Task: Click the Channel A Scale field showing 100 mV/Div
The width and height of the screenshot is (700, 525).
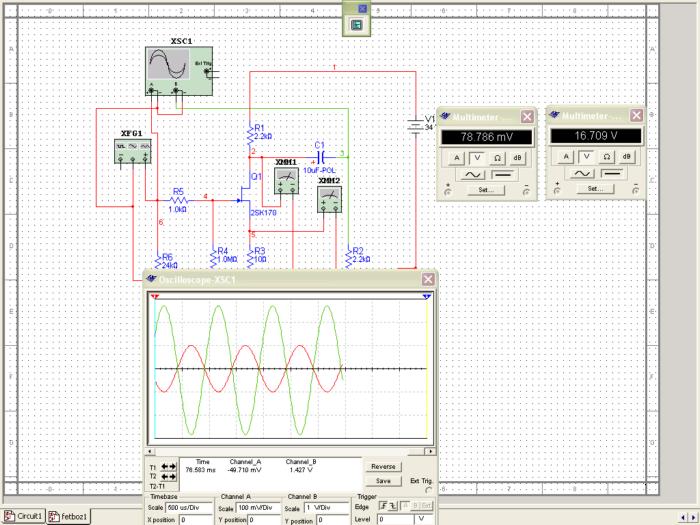Action: [258, 508]
